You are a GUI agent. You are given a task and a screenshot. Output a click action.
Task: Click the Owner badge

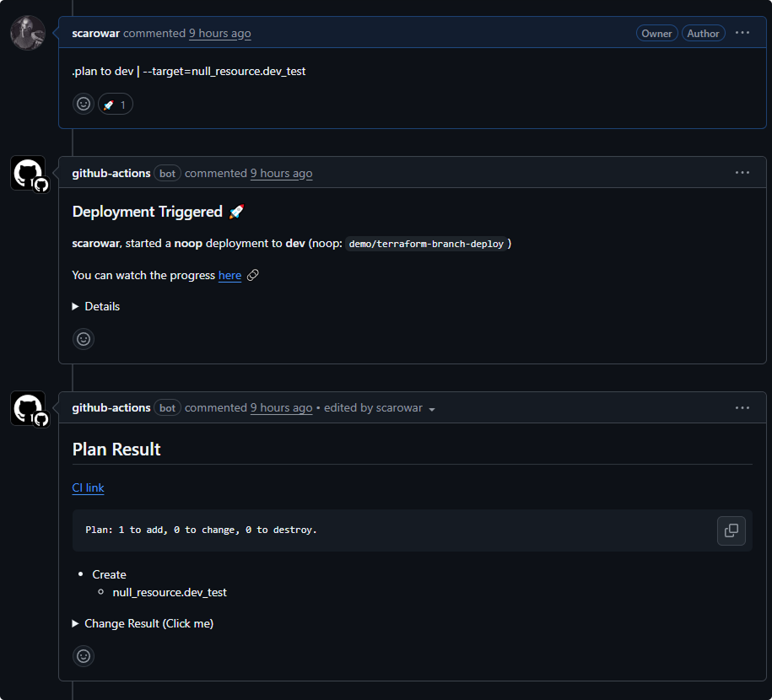[656, 34]
